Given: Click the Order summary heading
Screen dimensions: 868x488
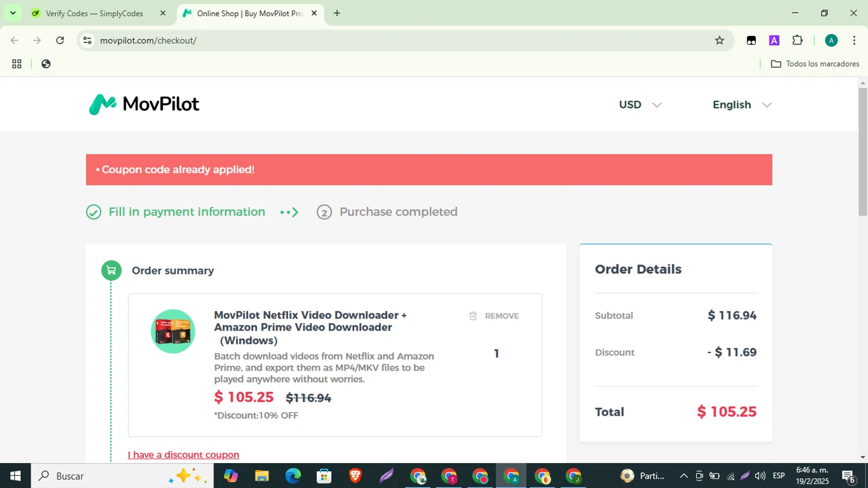Looking at the screenshot, I should point(172,270).
